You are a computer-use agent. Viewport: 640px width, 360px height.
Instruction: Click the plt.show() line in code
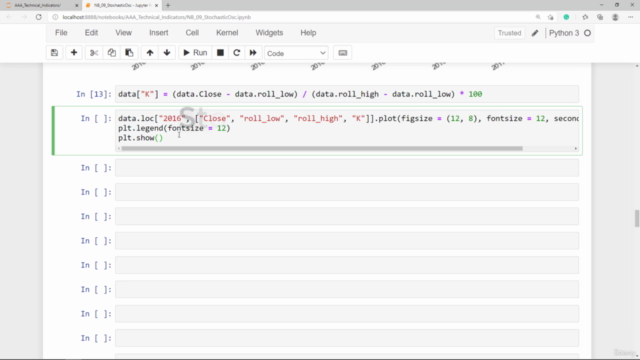(x=140, y=138)
